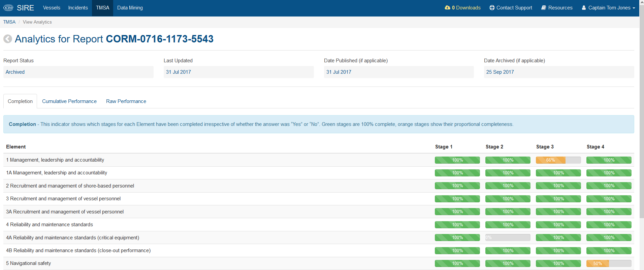Click the Stage 1 column header
This screenshot has height=270, width=644.
[444, 147]
